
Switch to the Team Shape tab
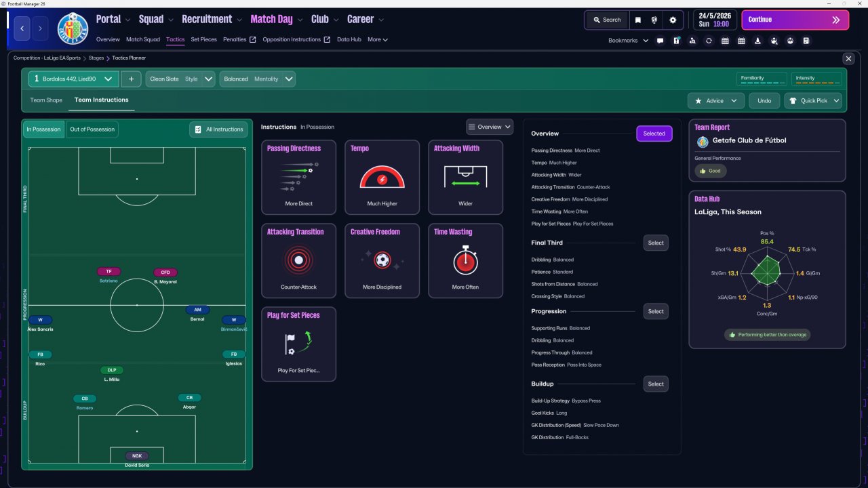tap(46, 100)
